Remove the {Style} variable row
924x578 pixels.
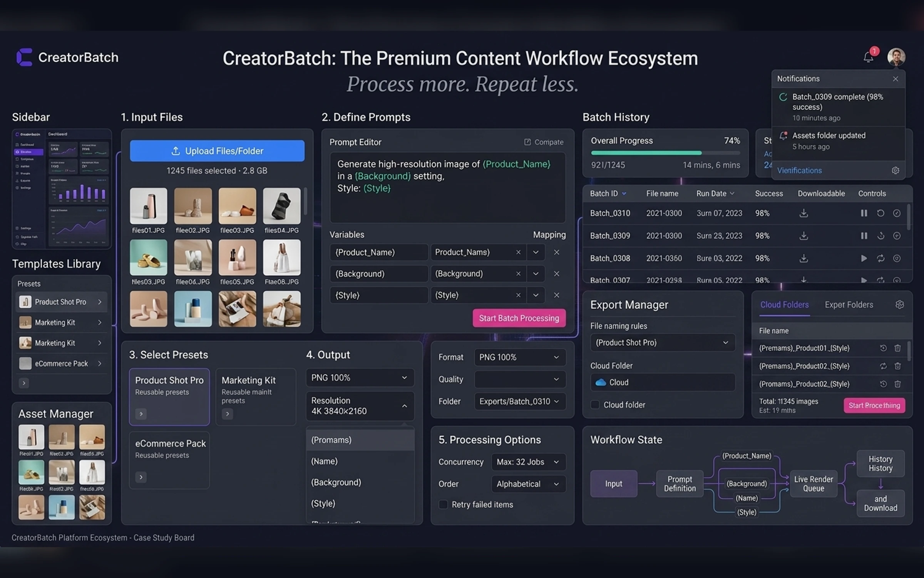(x=556, y=295)
